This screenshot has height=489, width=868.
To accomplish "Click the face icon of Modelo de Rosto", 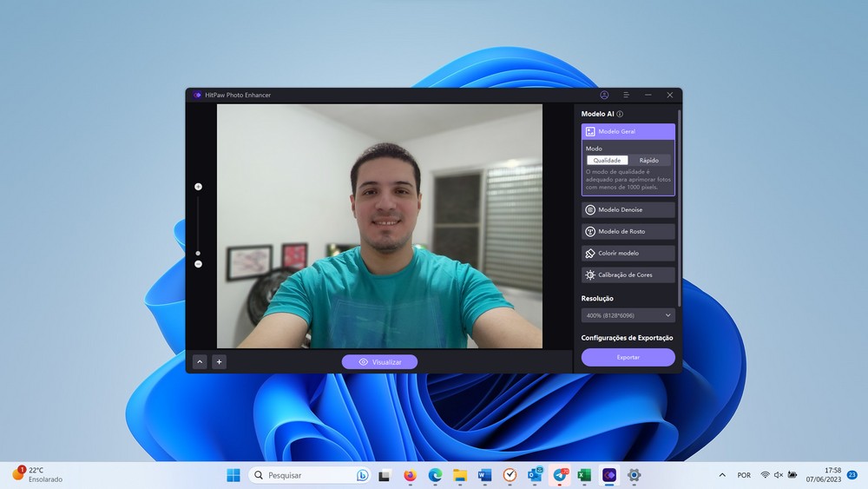I will (590, 232).
